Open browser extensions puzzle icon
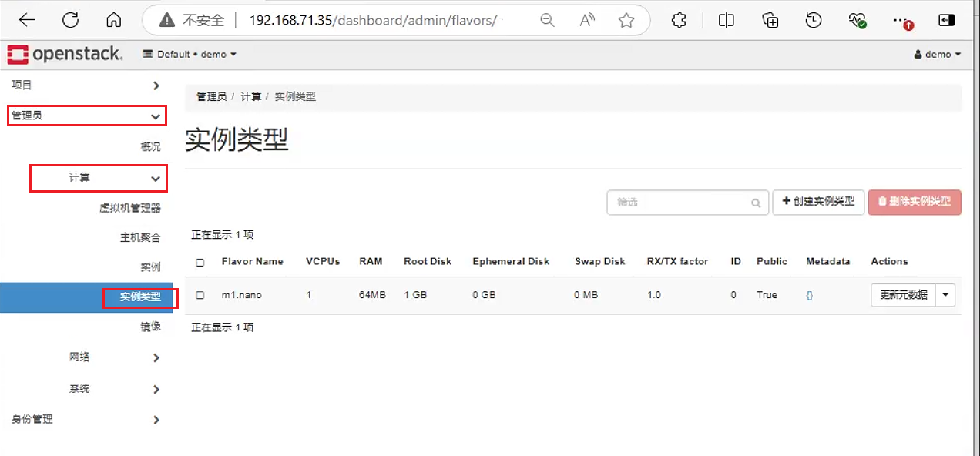This screenshot has height=456, width=980. [x=679, y=21]
